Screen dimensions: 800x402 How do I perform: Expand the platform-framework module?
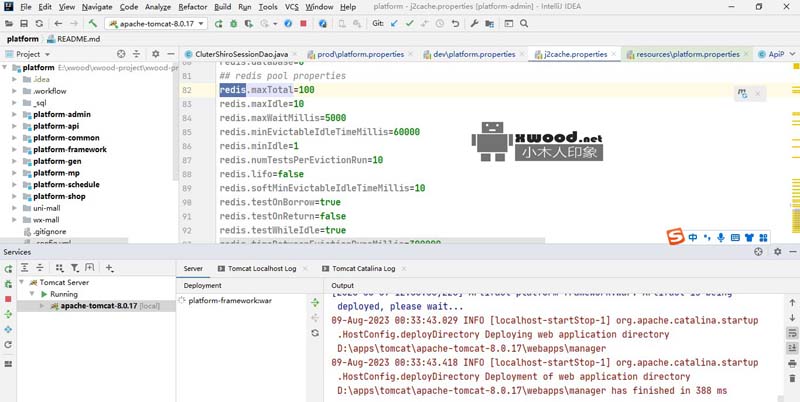tap(14, 149)
